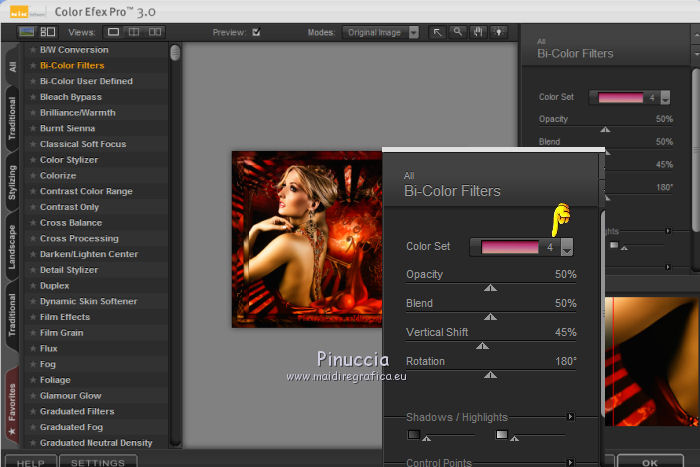Open the Favorites category tab

point(12,405)
